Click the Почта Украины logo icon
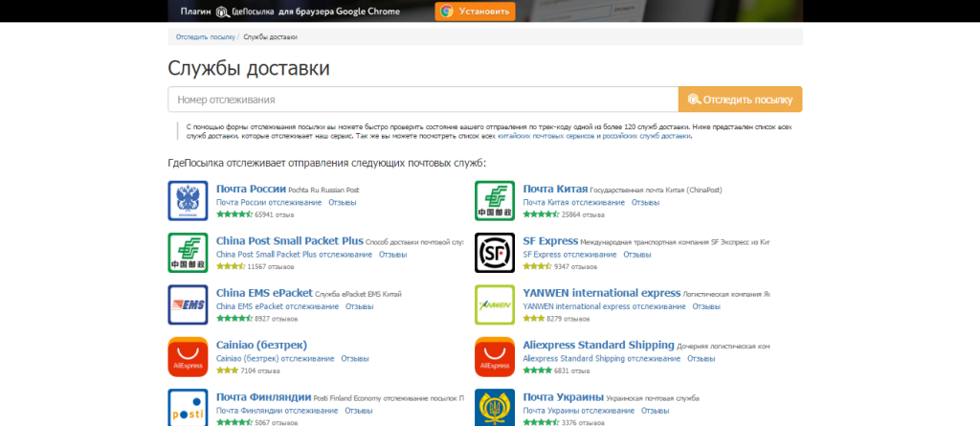This screenshot has width=980, height=426. pyautogui.click(x=495, y=408)
